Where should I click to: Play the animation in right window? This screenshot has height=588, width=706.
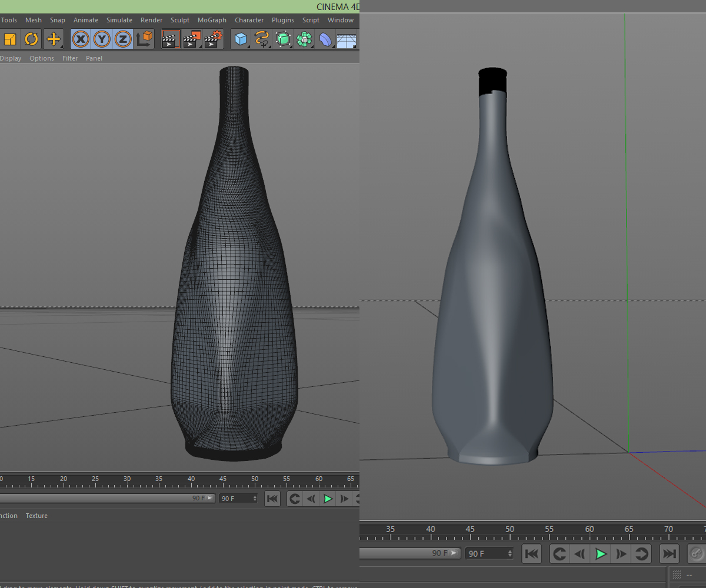[601, 554]
